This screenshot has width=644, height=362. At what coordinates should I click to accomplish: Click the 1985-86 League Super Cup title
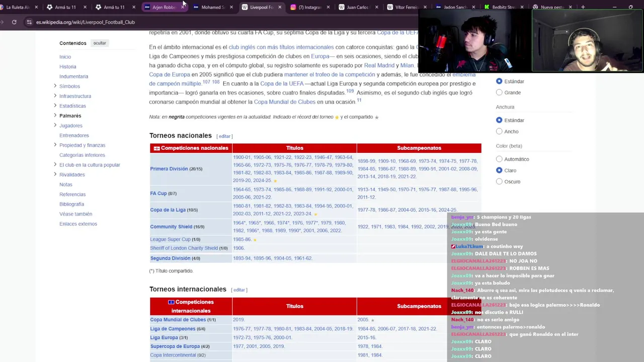click(x=242, y=240)
